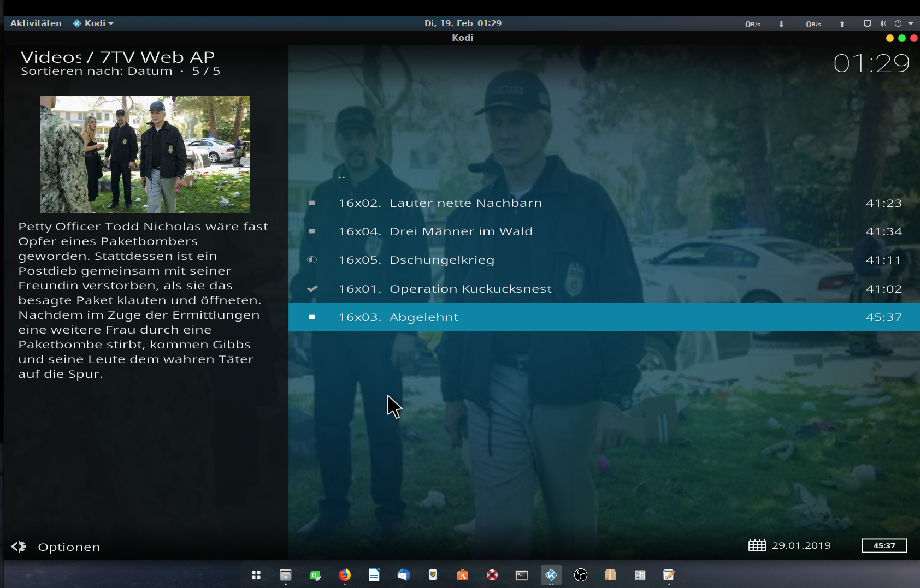Screen dimensions: 920x588
Task: Click the screen/display tray icon
Action: pyautogui.click(x=867, y=23)
